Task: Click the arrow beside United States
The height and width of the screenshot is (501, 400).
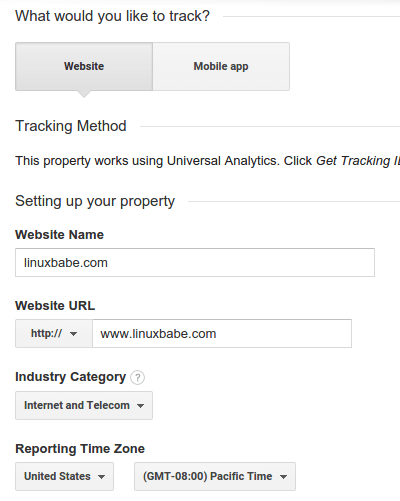Action: point(101,477)
